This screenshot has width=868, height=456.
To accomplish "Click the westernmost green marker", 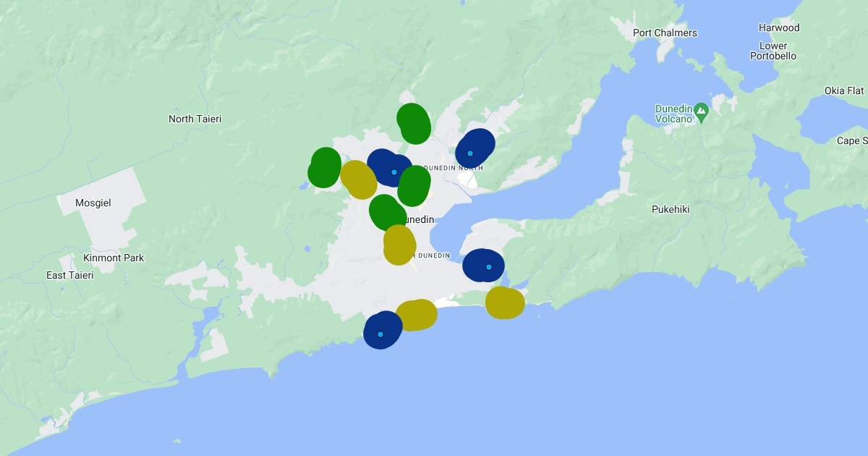I will pos(324,167).
